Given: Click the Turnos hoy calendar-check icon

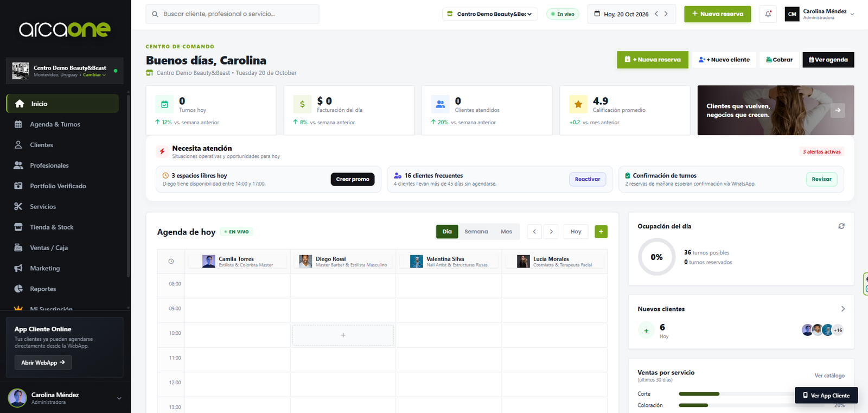Looking at the screenshot, I should pyautogui.click(x=164, y=104).
